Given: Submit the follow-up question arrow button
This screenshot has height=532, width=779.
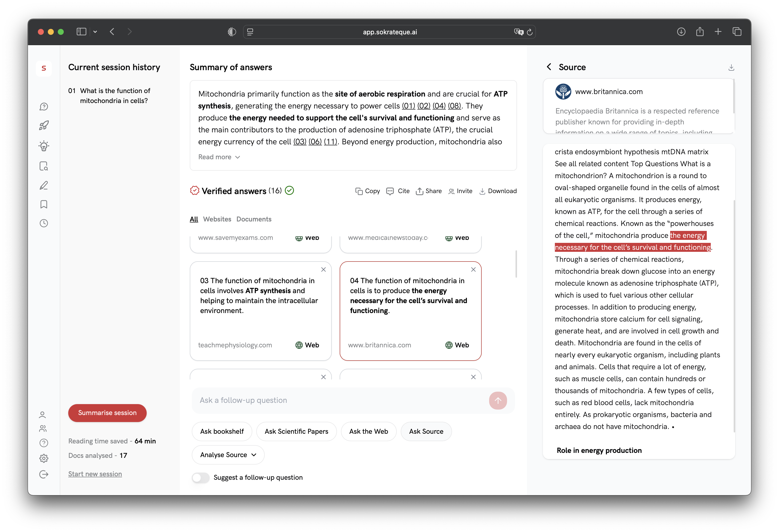Looking at the screenshot, I should tap(498, 400).
